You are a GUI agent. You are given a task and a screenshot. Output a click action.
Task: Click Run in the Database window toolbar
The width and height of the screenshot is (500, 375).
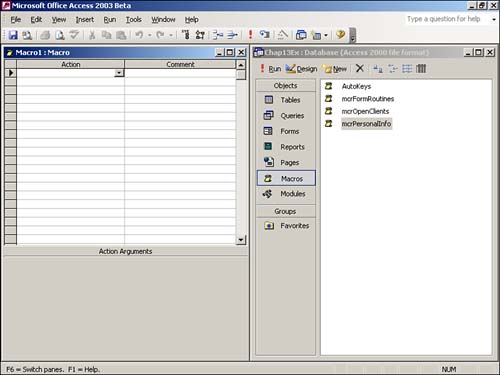point(270,69)
